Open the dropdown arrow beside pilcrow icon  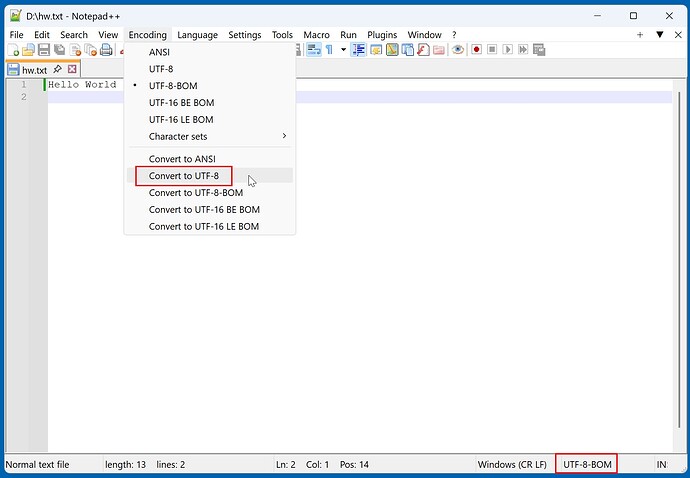[343, 50]
